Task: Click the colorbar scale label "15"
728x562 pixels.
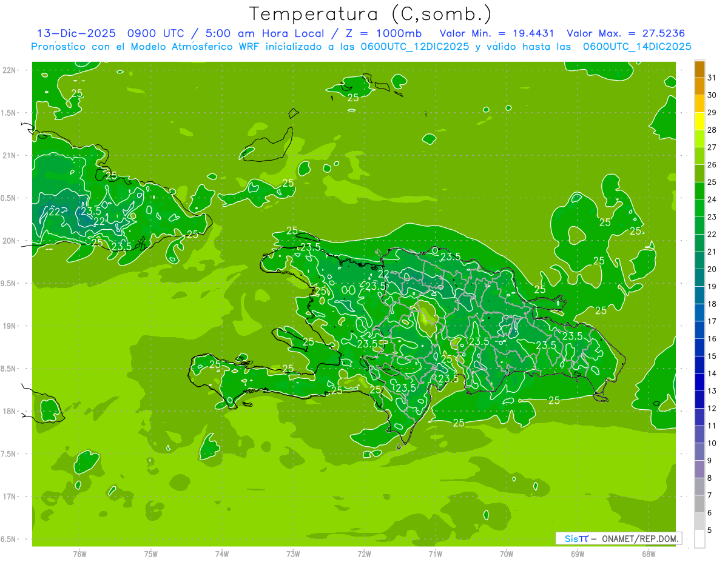Action: tap(712, 356)
